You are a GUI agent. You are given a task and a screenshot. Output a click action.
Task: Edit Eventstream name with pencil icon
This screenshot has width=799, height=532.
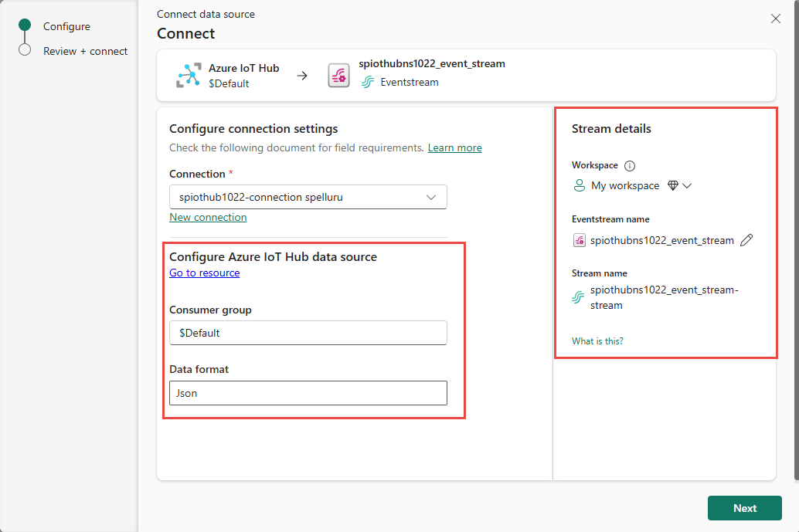click(746, 240)
